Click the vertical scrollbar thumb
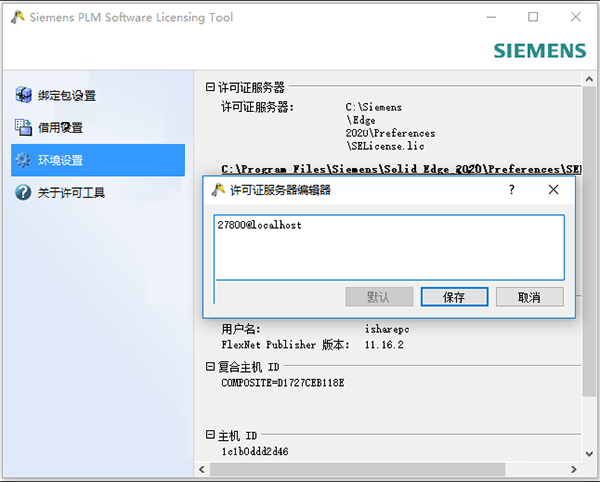This screenshot has width=600, height=482. (589, 241)
